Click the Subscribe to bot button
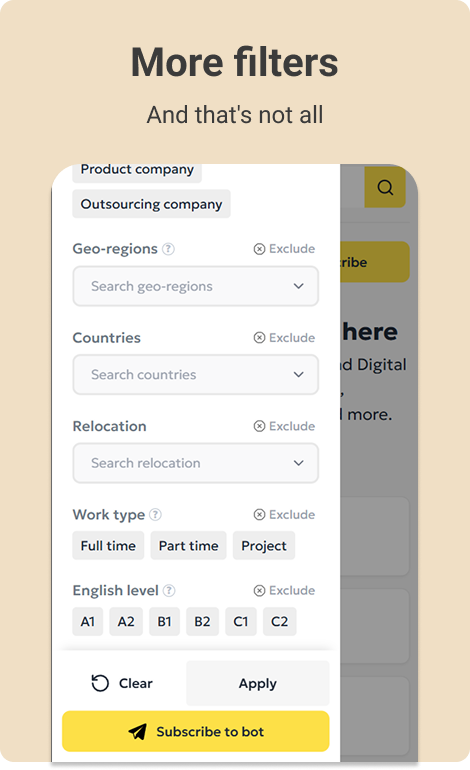The height and width of the screenshot is (770, 470). click(195, 731)
